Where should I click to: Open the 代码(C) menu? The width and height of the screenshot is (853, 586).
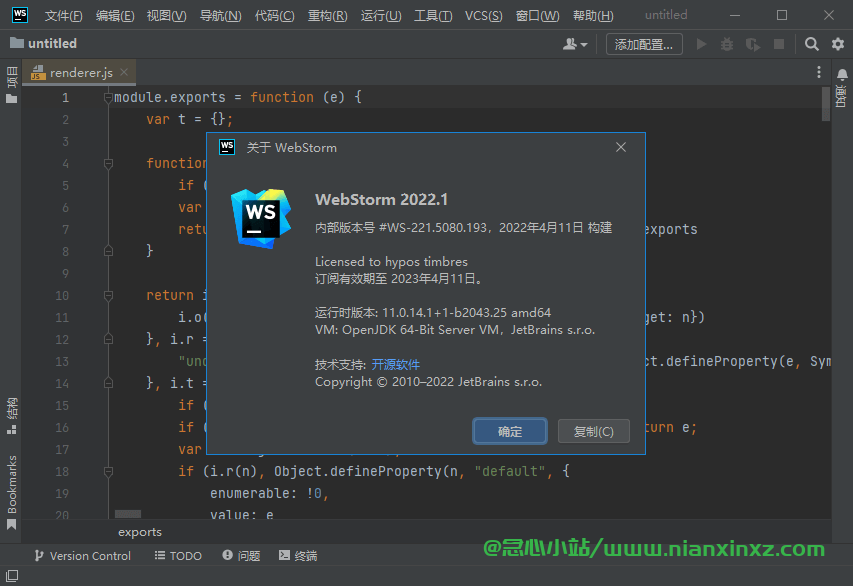(275, 16)
